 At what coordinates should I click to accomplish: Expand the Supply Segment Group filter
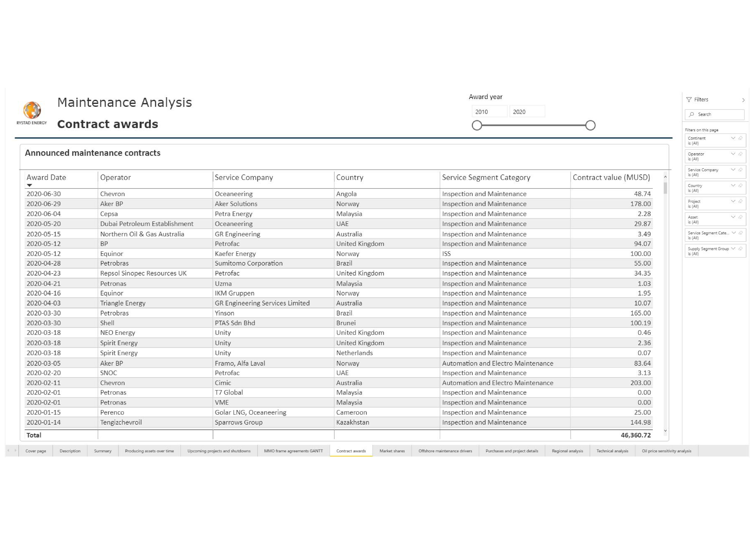[x=733, y=248]
